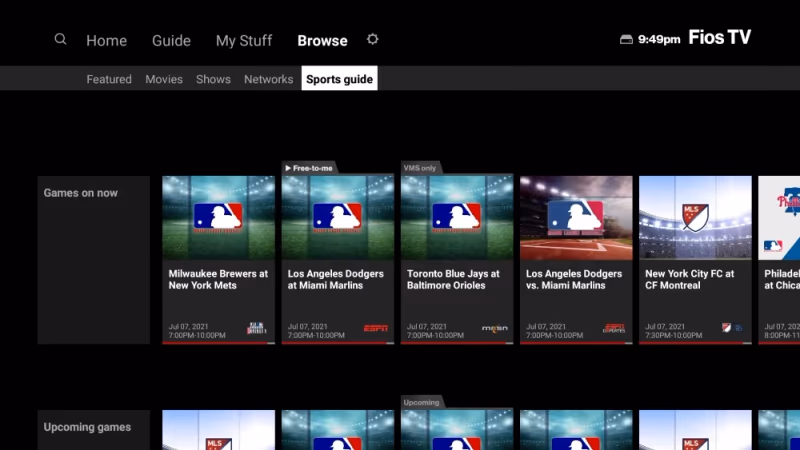Select the Sports guide tab
The width and height of the screenshot is (800, 450).
click(x=339, y=79)
